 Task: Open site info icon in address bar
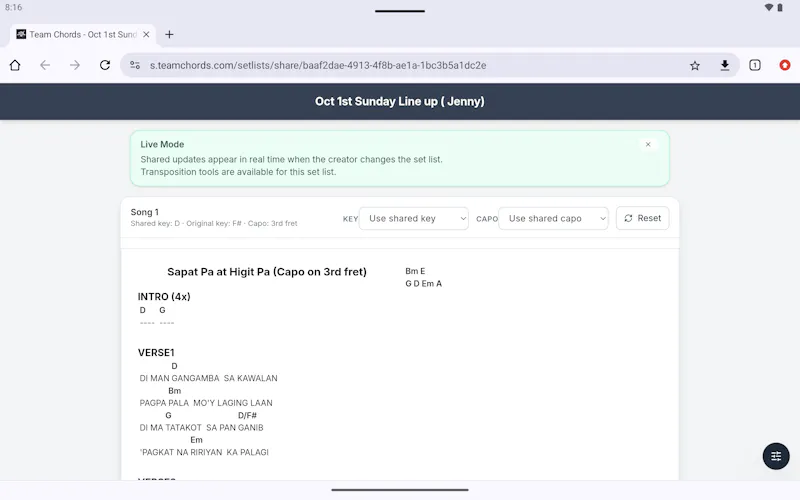[x=135, y=65]
